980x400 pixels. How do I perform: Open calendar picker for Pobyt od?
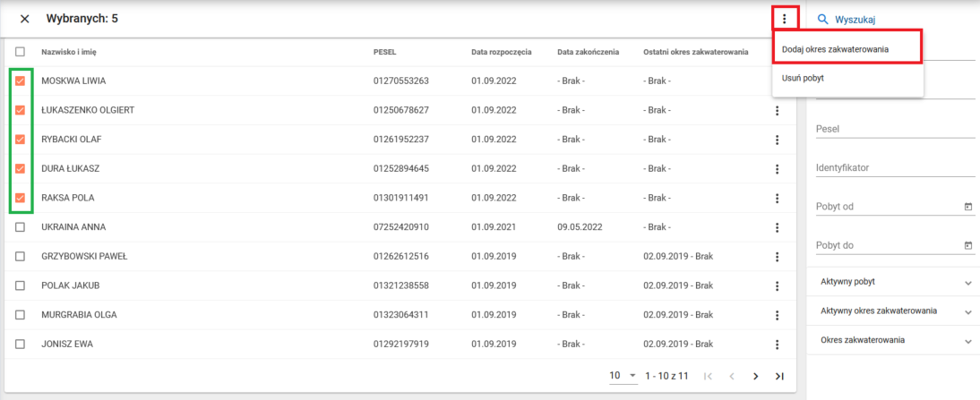coord(967,207)
